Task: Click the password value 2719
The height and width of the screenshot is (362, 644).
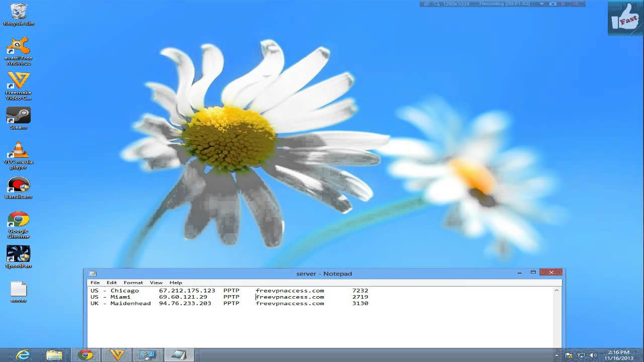Action: click(360, 297)
